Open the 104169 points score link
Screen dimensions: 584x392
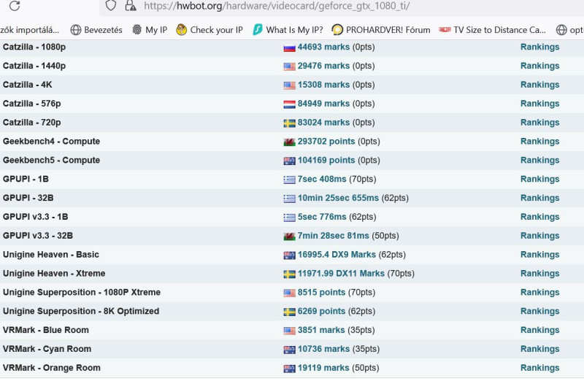[326, 160]
